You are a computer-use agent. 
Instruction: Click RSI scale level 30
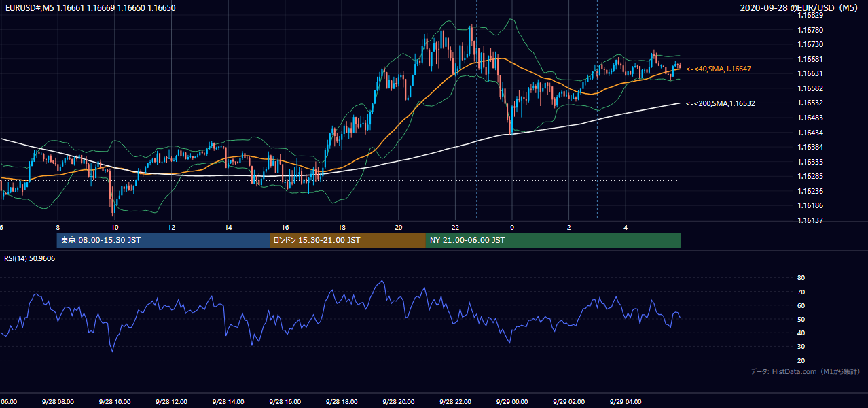801,347
